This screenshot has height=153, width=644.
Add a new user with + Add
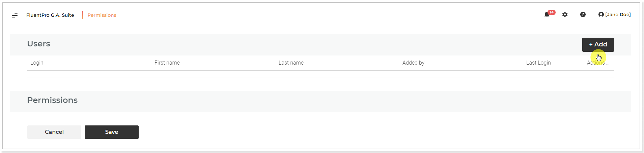pyautogui.click(x=598, y=44)
